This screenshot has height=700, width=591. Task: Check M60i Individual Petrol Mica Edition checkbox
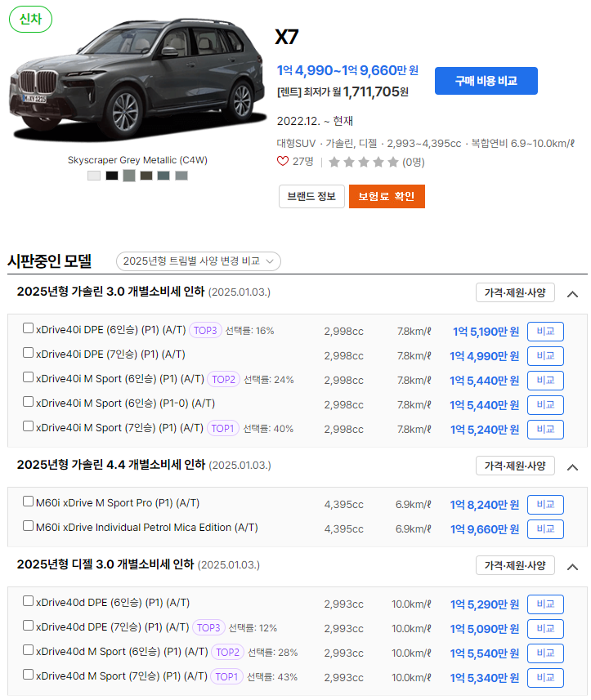click(28, 526)
